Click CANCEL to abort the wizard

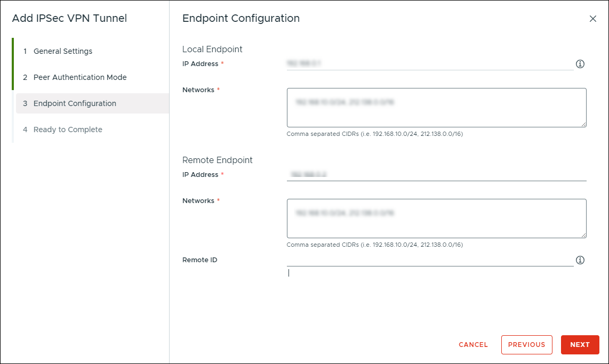[x=473, y=345]
